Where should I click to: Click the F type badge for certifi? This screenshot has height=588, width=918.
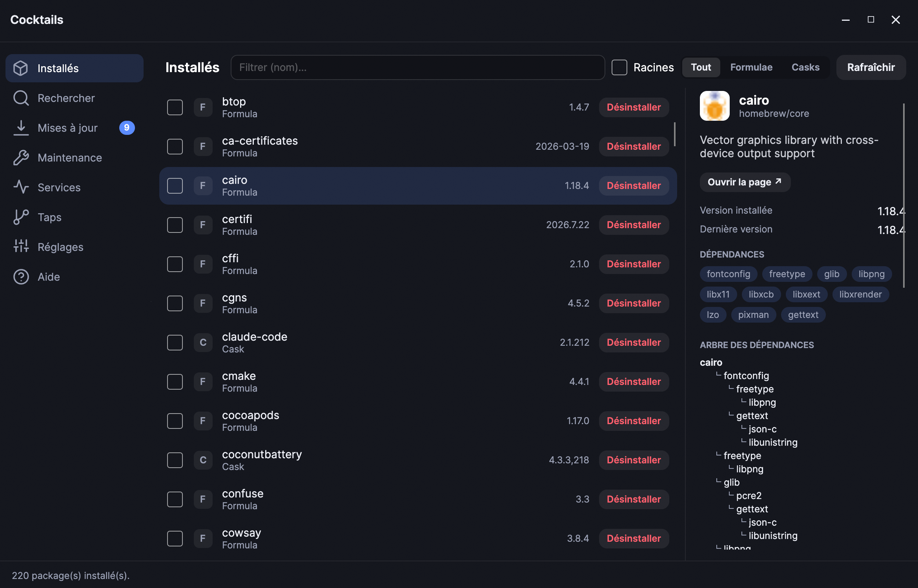tap(203, 225)
